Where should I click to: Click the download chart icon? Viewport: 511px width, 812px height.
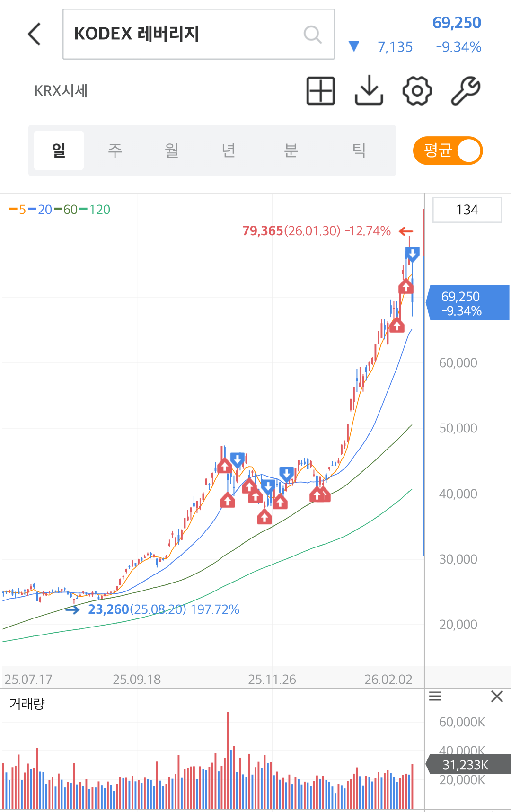(x=369, y=90)
